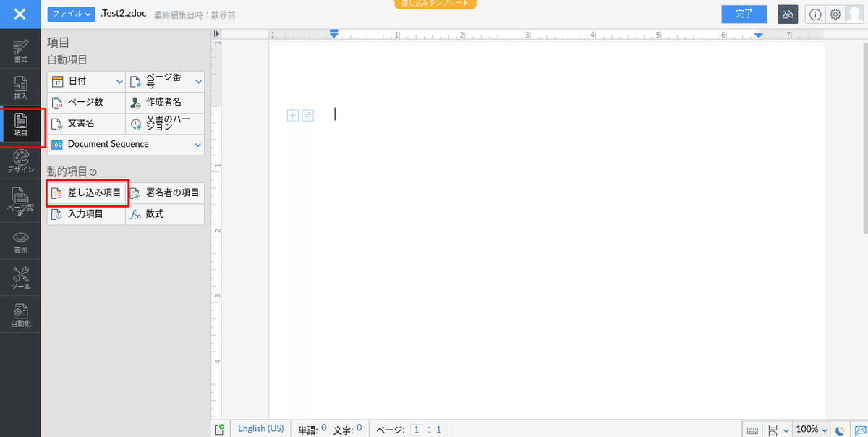
Task: Click the spell-check status icon
Action: (219, 430)
